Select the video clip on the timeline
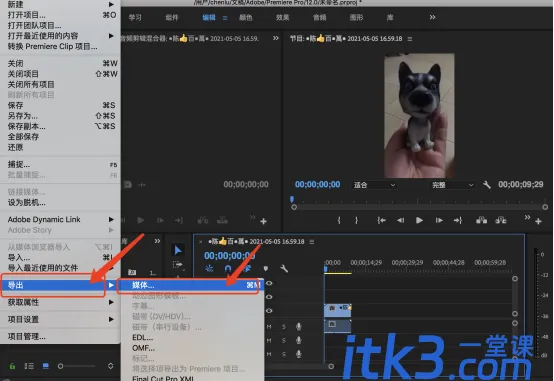The height and width of the screenshot is (381, 554). pos(338,310)
